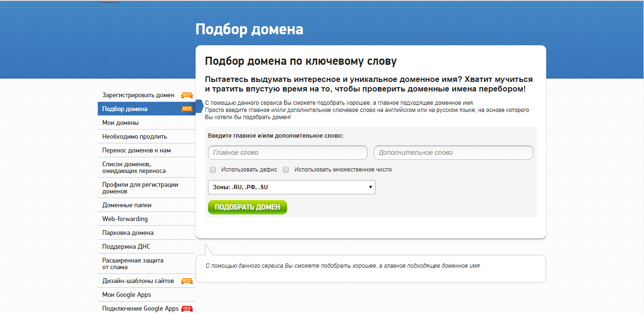Screen dimensions: 644x313
Task: Open Зарегистрировать домен in sidebar
Action: click(138, 95)
